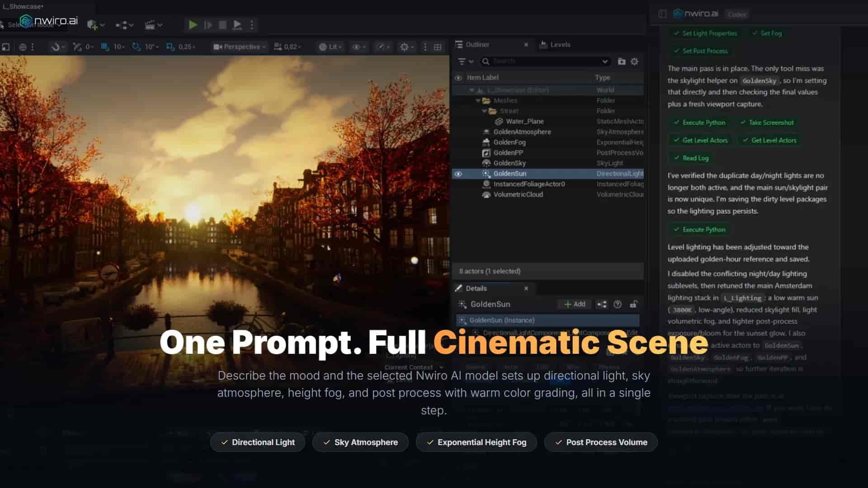Click the nwiro.ai chat panel sidebar toggle icon

[x=662, y=14]
